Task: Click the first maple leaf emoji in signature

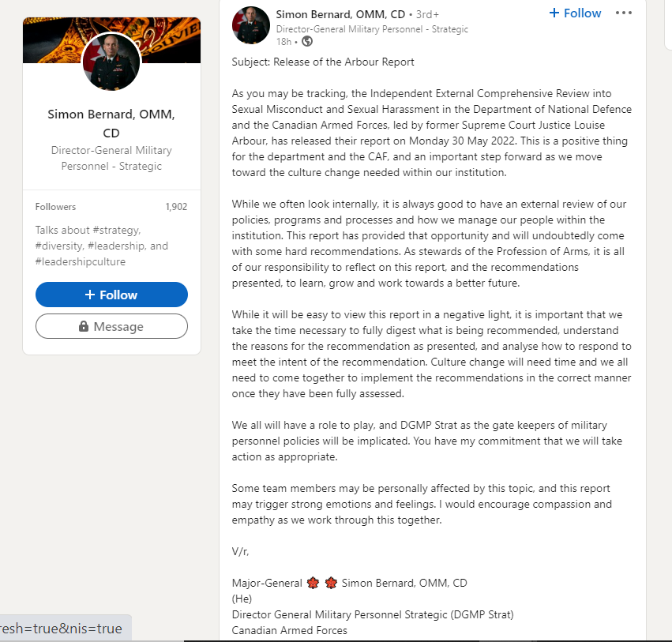Action: pyautogui.click(x=313, y=583)
